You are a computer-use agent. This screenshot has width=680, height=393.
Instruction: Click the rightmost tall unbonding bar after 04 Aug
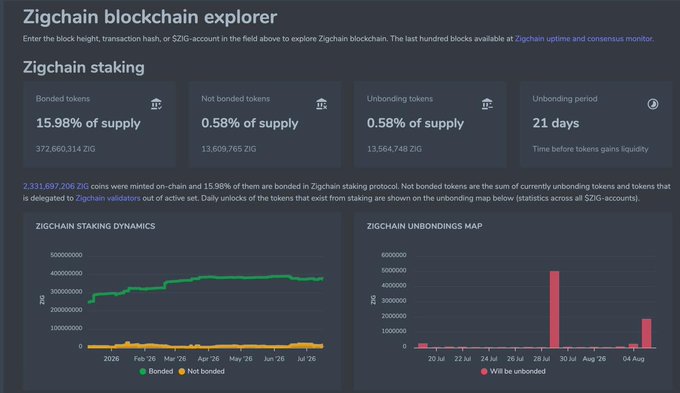click(646, 333)
